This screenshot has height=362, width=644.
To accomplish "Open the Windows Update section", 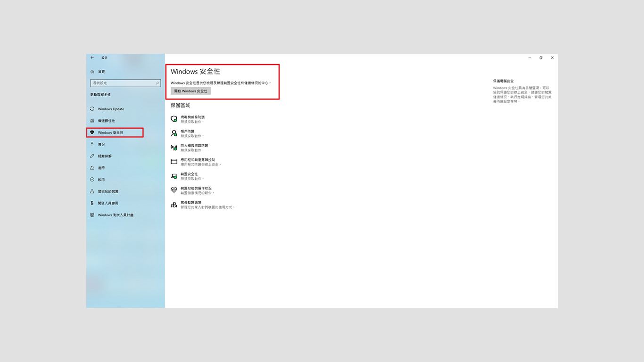I will coord(107,109).
